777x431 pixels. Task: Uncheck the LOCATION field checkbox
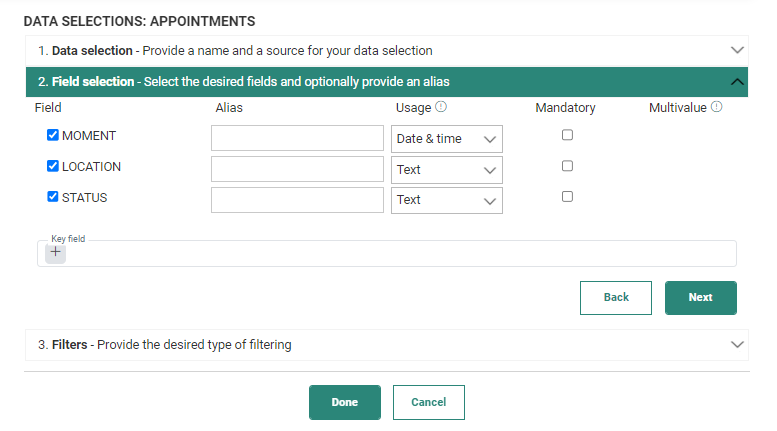[x=53, y=166]
